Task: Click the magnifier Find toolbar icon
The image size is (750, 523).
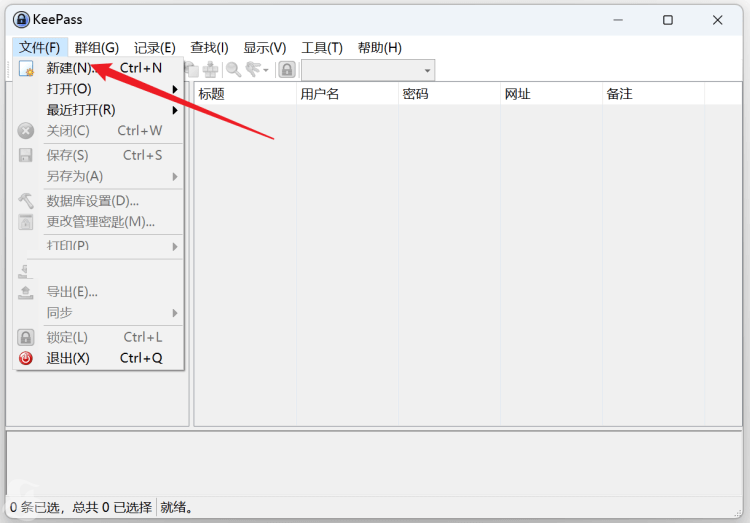Action: tap(233, 70)
